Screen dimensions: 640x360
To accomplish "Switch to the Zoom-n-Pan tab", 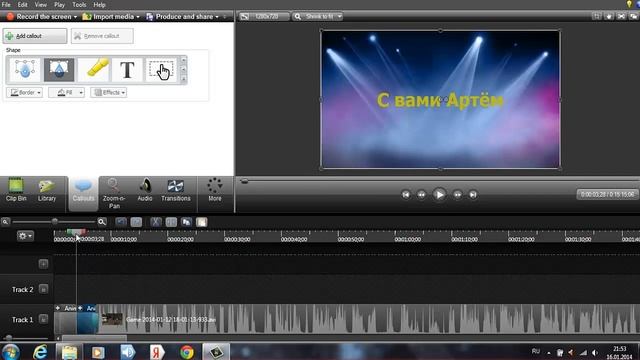I will [x=114, y=193].
